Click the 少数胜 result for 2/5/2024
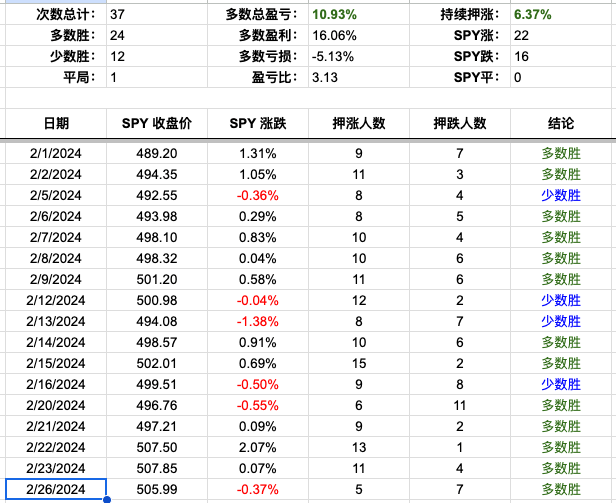616x503 pixels. pos(561,196)
